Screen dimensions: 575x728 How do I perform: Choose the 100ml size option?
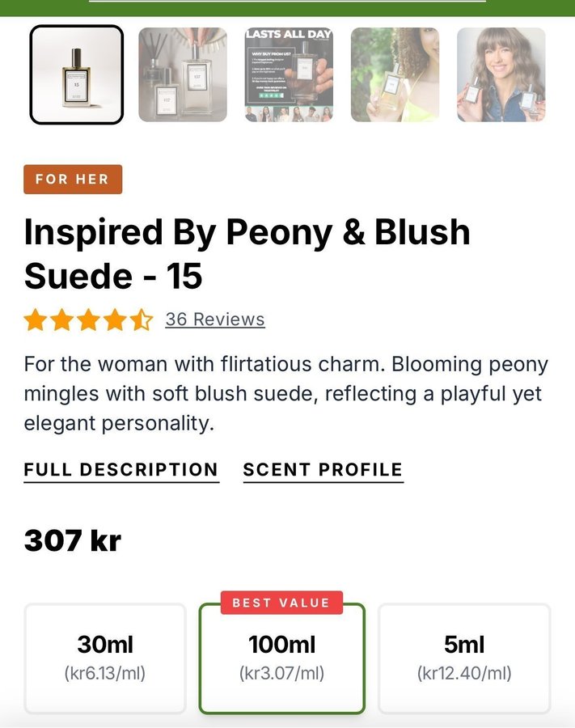coord(281,659)
